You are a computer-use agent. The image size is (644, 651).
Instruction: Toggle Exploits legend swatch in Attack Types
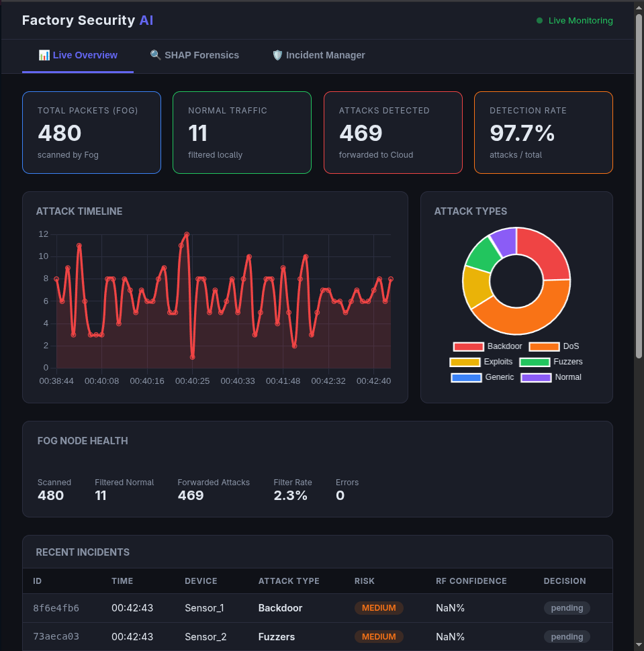pos(465,362)
